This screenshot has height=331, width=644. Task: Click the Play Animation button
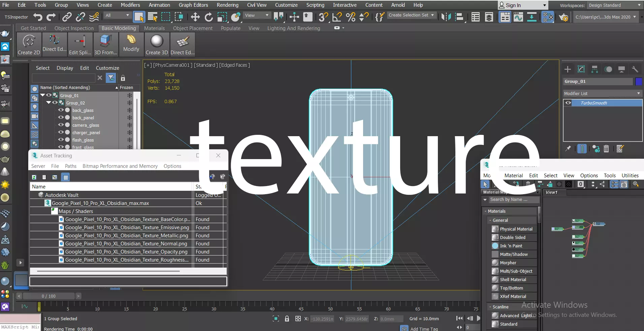coord(479,318)
